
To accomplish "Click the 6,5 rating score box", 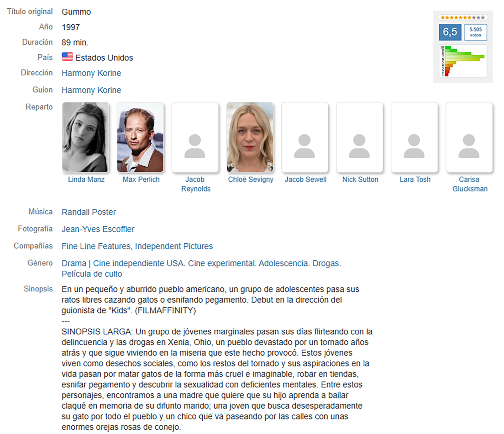I will (450, 32).
